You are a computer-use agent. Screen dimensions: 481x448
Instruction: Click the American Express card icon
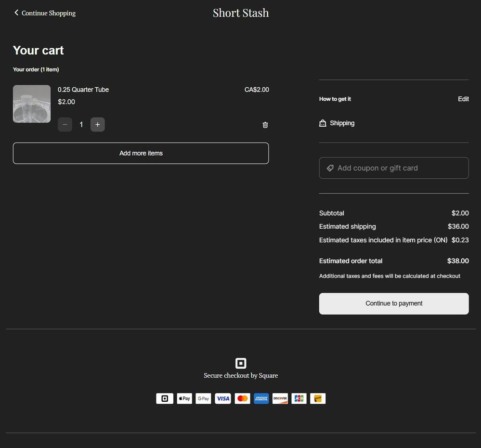tap(261, 398)
